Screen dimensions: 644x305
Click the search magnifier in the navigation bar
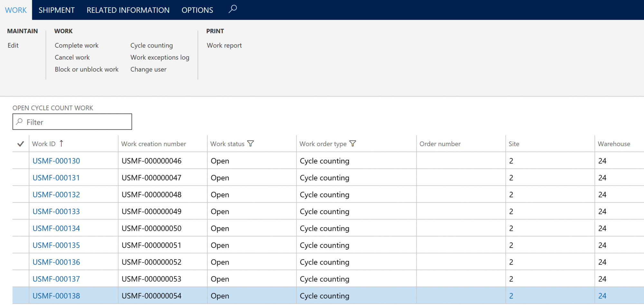232,10
